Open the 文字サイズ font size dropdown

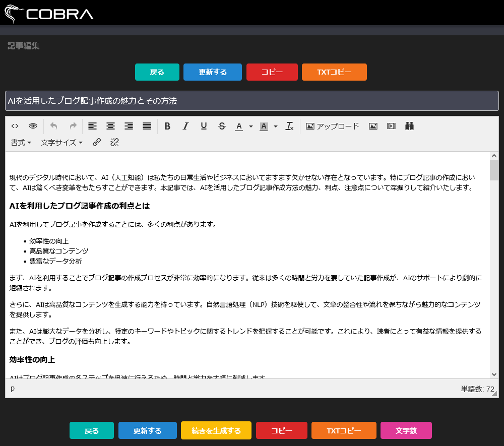point(61,143)
